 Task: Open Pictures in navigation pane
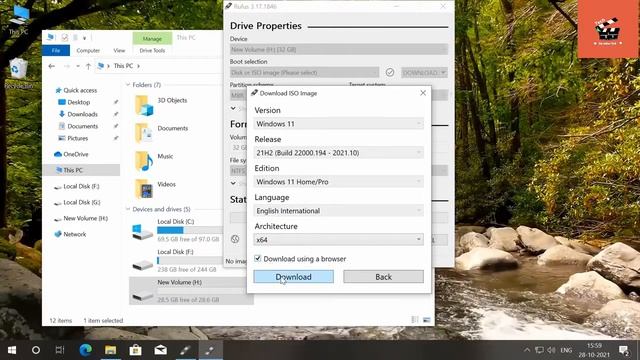pos(78,138)
